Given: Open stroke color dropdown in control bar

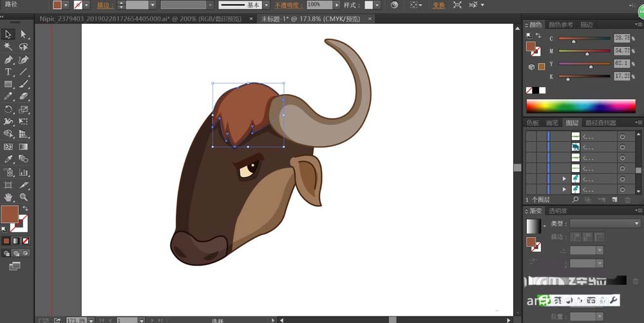Looking at the screenshot, I should pos(87,5).
